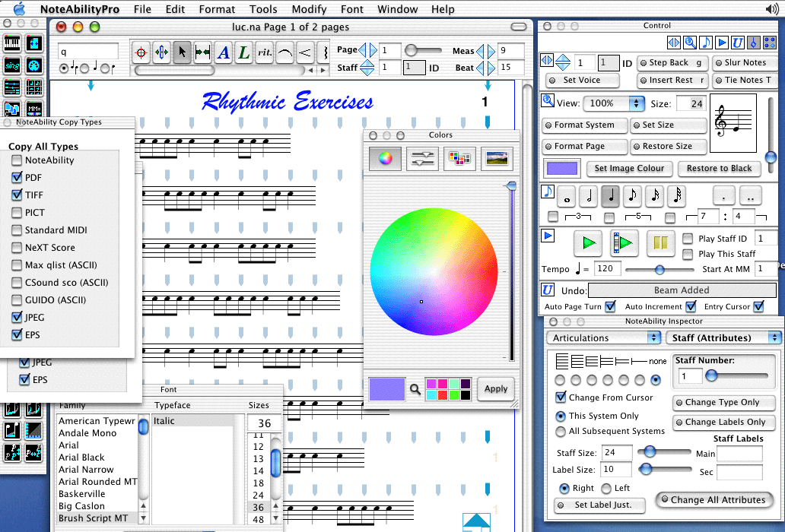
Task: Click the Apply button in Colors
Action: [x=495, y=388]
